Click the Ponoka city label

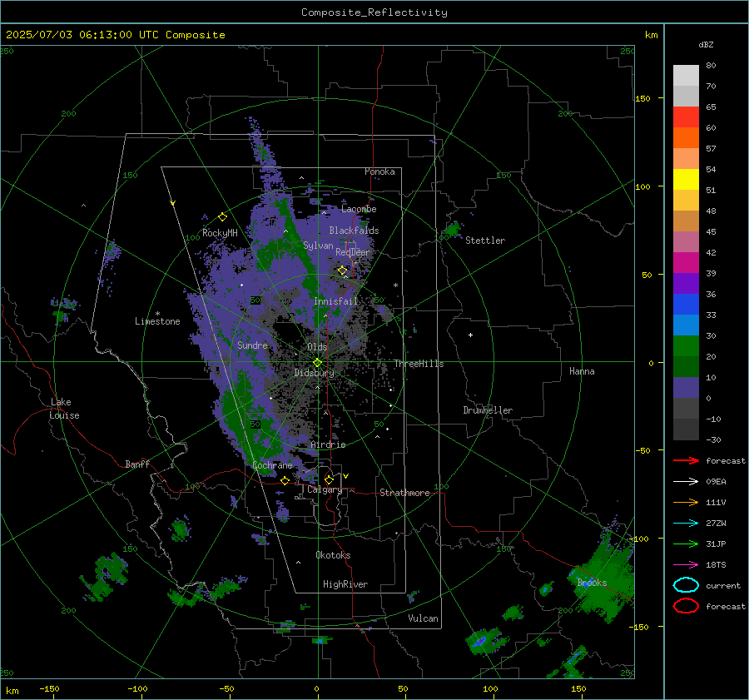379,171
